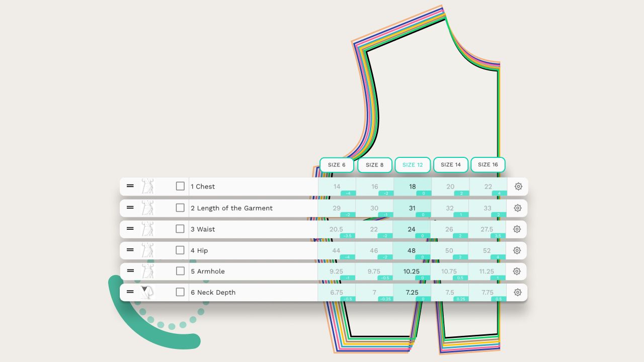
Task: Check the checkbox on the Chest row
Action: pos(180,186)
